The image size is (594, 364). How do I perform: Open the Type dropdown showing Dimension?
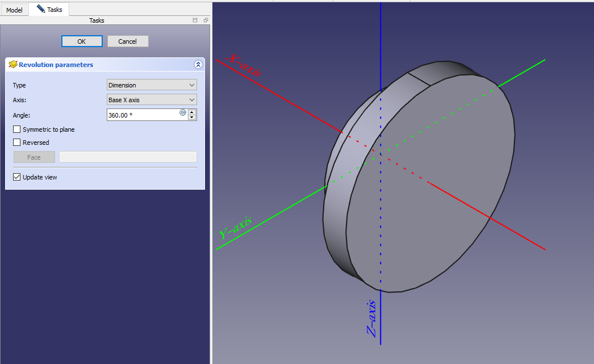click(x=152, y=85)
